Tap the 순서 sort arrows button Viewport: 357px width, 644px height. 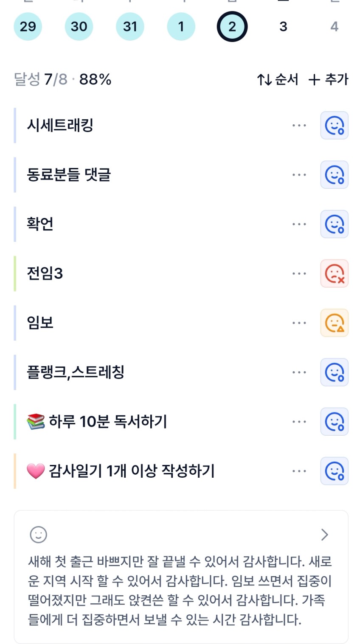tap(278, 79)
